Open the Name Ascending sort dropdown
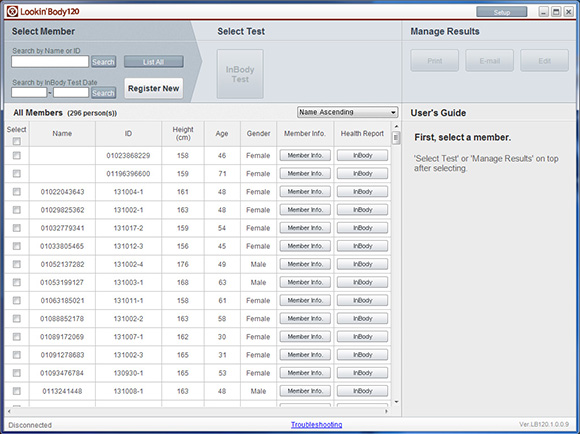Screen dimensions: 580x434 347,112
